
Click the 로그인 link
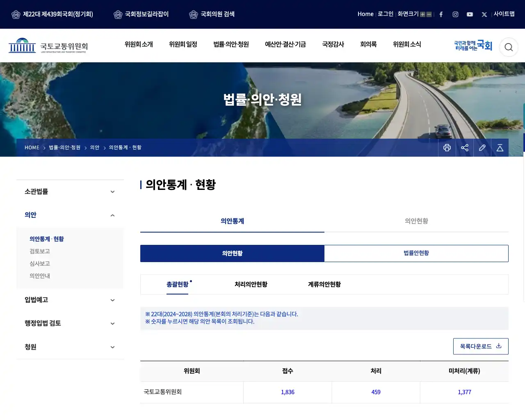point(386,14)
